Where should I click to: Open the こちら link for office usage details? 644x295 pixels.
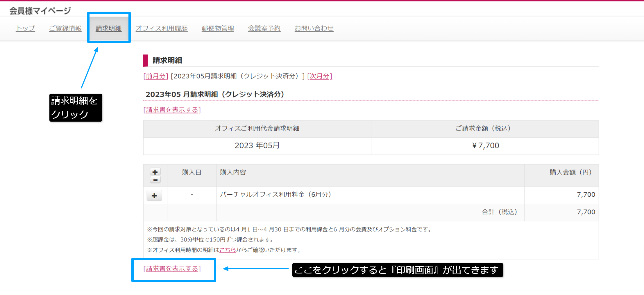click(x=228, y=250)
